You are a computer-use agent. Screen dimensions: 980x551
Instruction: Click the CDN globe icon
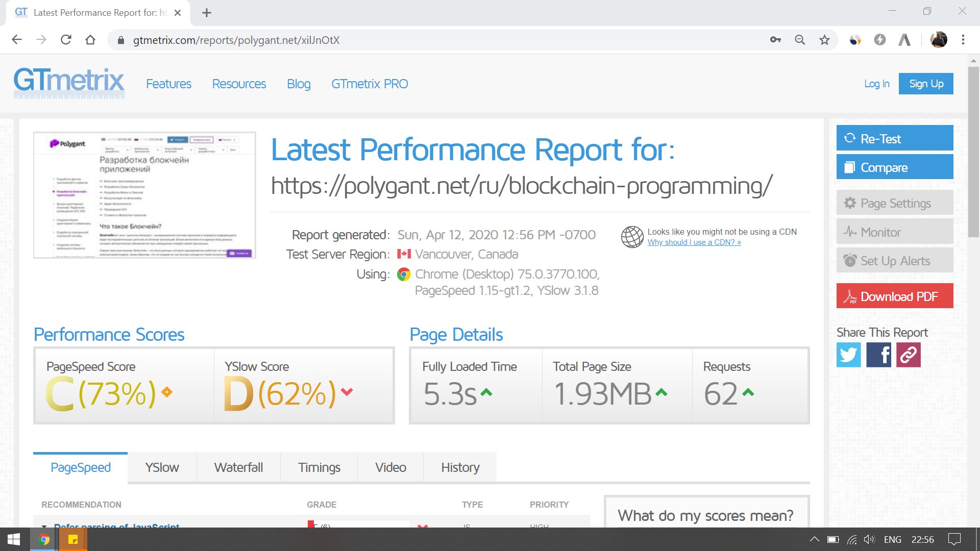pos(632,237)
